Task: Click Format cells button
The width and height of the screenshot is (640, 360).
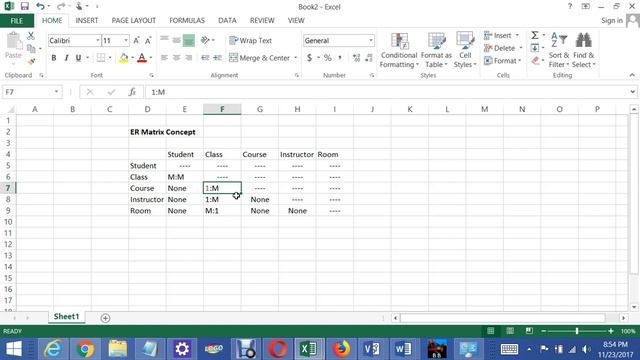Action: click(500, 61)
